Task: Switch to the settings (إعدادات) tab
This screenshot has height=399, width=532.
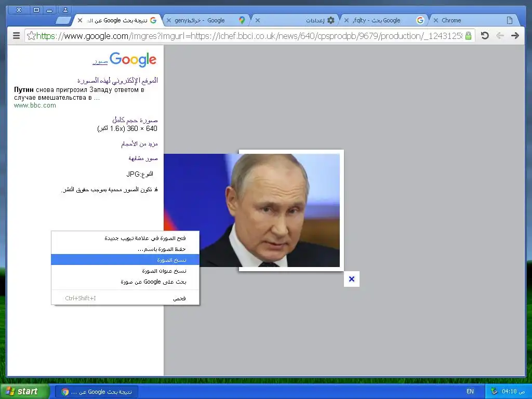Action: tap(296, 20)
